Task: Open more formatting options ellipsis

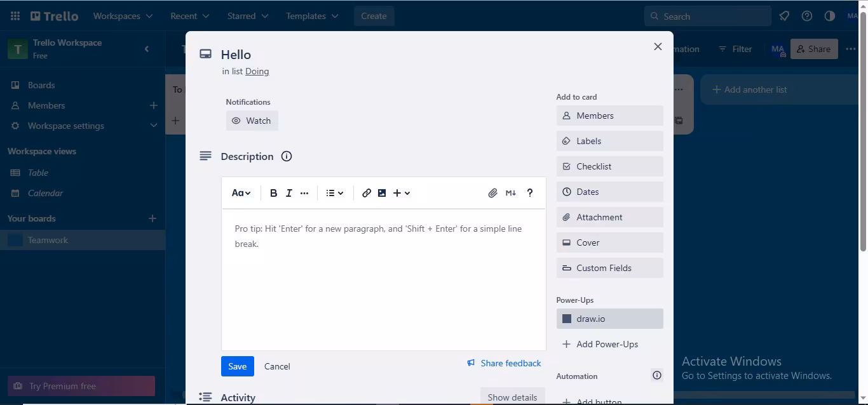Action: [304, 193]
